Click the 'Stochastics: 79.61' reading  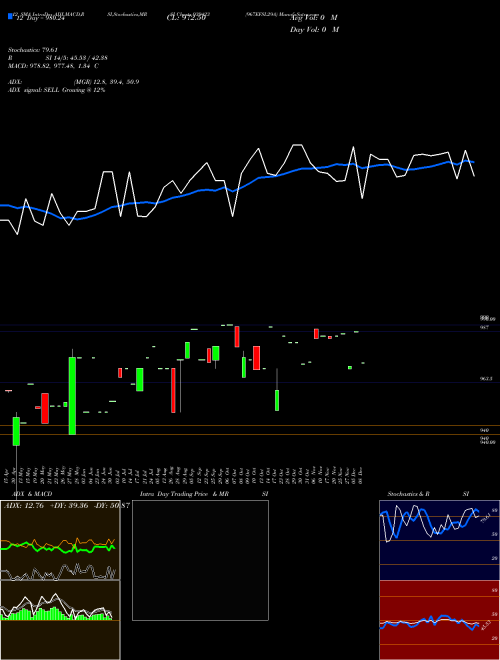pos(33,50)
